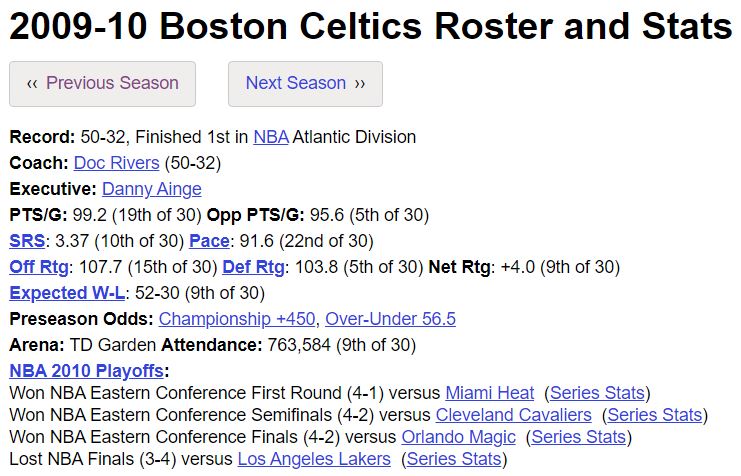Open Championship +450 preseason odds

[x=237, y=319]
